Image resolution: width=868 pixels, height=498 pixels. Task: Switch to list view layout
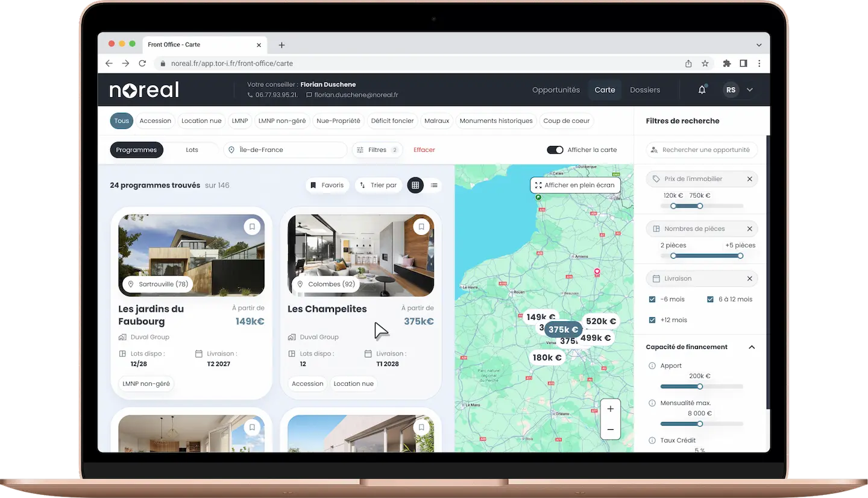(x=434, y=185)
